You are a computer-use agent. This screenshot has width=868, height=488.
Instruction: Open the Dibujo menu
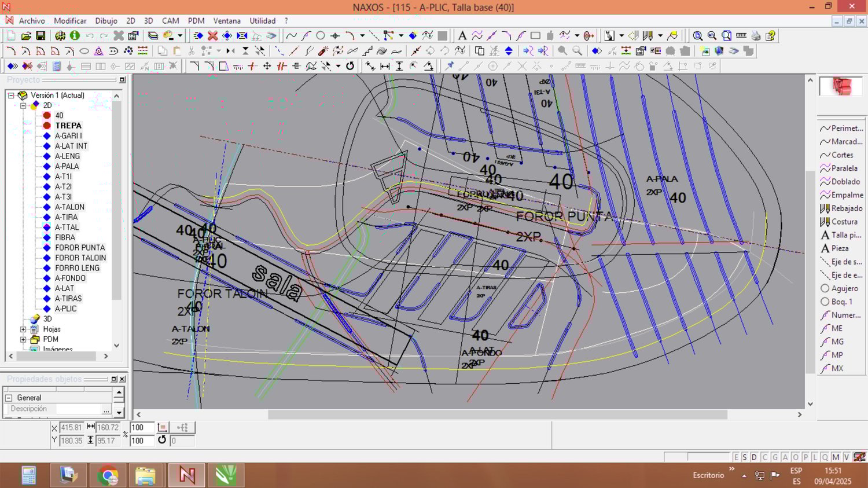point(106,21)
